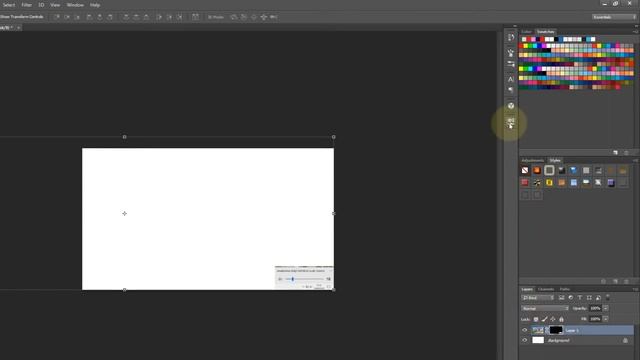This screenshot has width=640, height=360.
Task: Toggle filter for smart objects
Action: click(598, 298)
